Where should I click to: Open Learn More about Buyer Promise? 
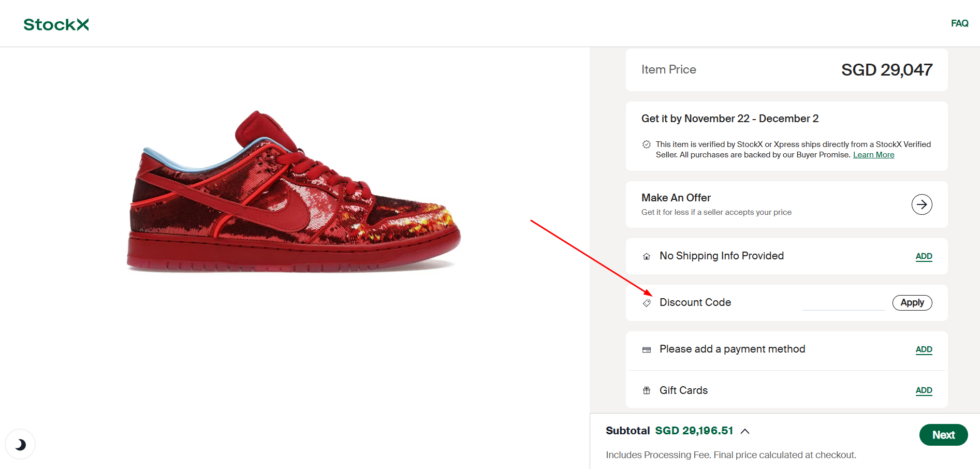[x=873, y=154]
